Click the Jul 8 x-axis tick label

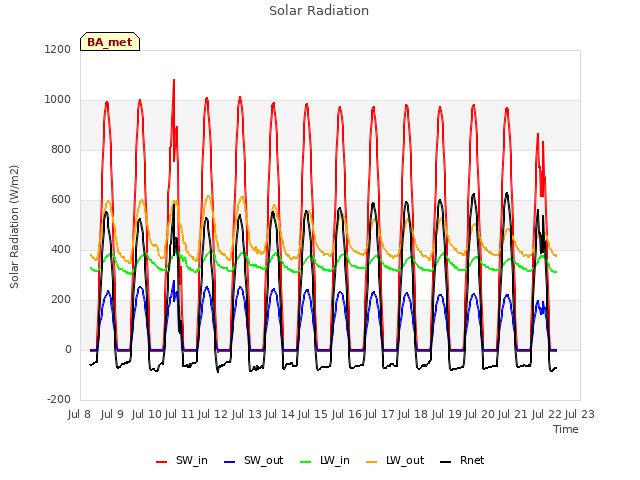[79, 414]
